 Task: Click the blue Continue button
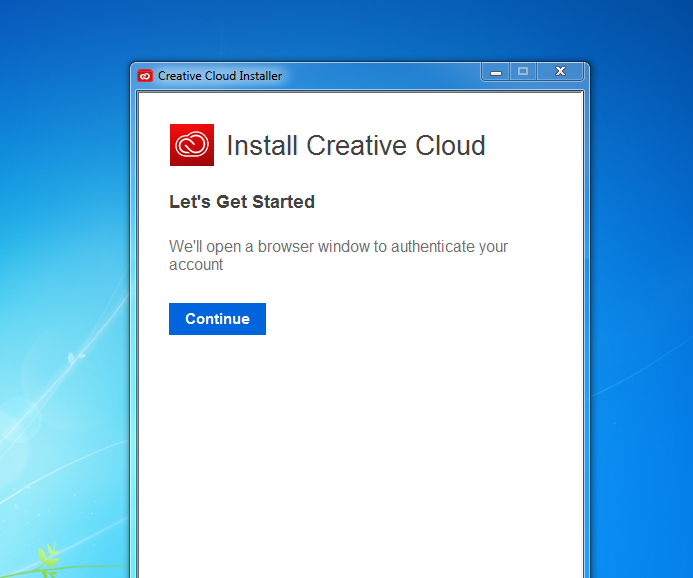coord(217,319)
